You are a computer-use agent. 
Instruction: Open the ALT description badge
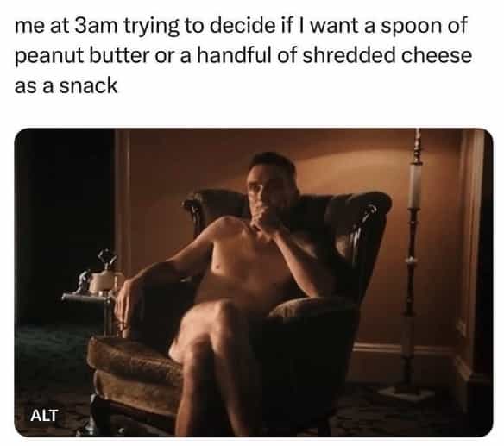(x=44, y=416)
